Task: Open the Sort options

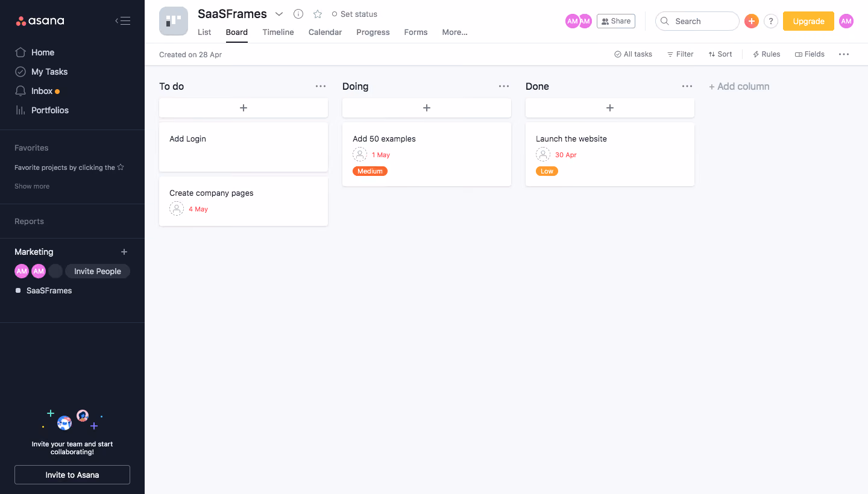Action: (x=720, y=54)
